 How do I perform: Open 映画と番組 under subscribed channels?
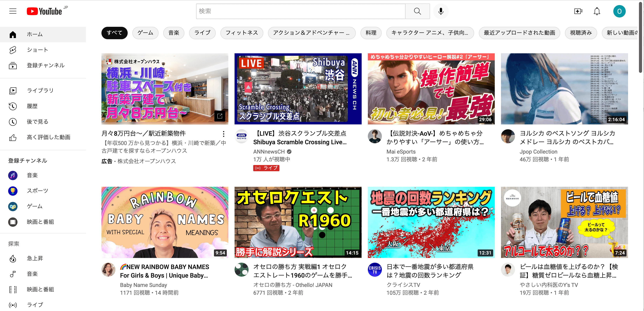tap(43, 222)
